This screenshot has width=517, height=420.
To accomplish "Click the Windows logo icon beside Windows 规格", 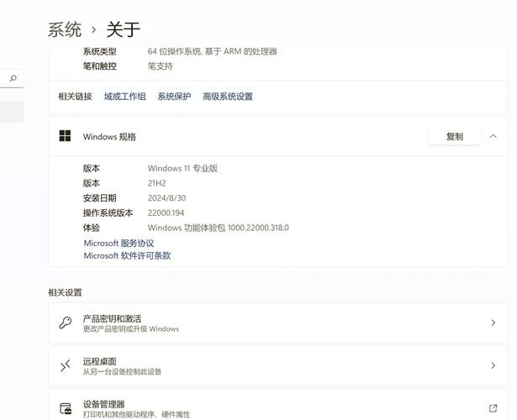I will point(65,136).
